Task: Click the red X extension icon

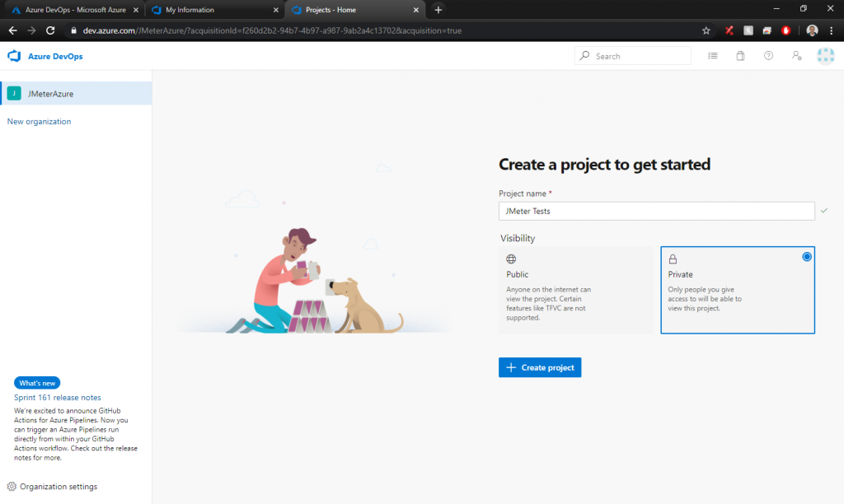Action: pos(729,30)
